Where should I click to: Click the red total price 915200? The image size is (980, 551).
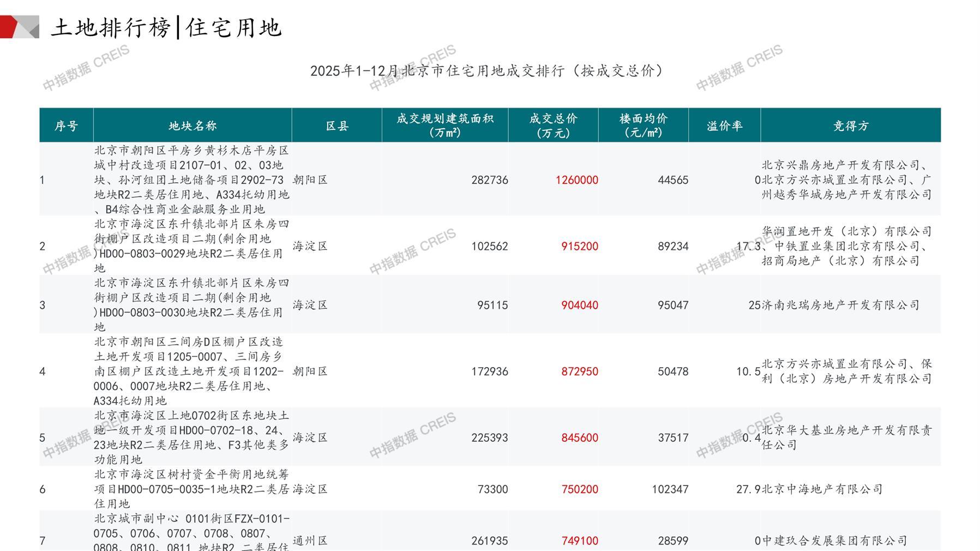click(579, 247)
